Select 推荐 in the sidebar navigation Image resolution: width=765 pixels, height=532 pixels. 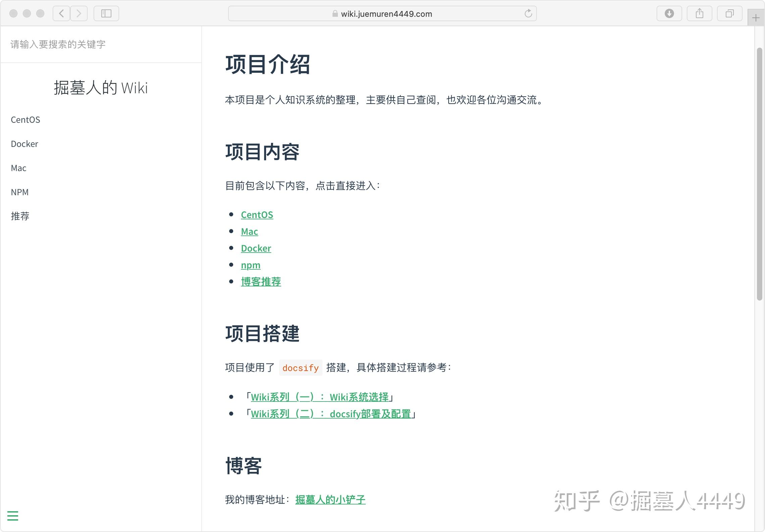[20, 216]
